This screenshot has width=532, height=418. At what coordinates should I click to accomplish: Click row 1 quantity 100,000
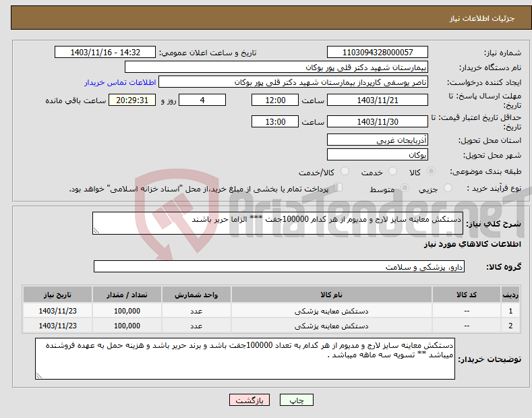(x=127, y=311)
